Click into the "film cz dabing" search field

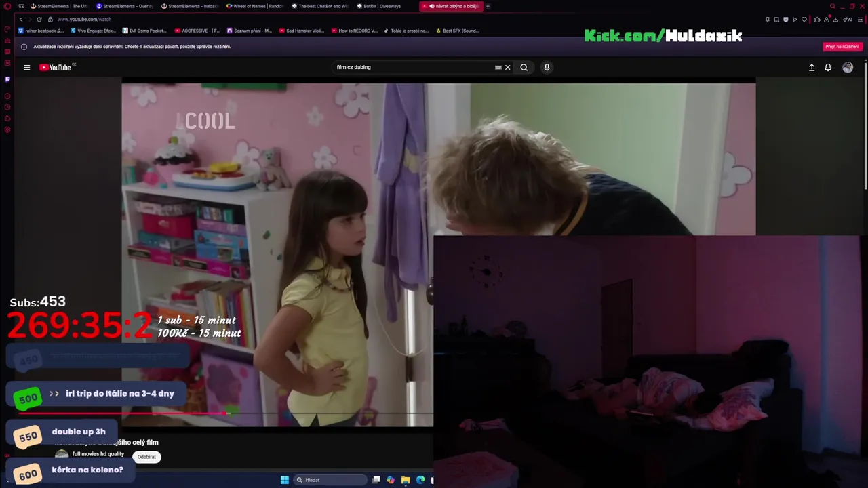coord(414,67)
